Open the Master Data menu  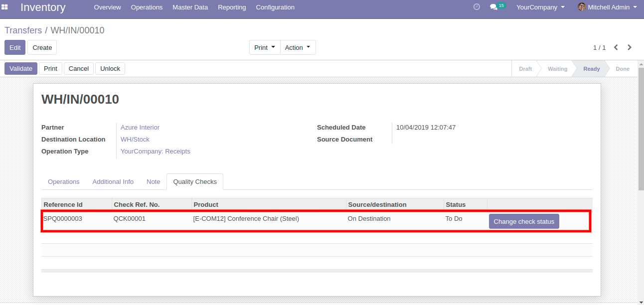pyautogui.click(x=190, y=7)
